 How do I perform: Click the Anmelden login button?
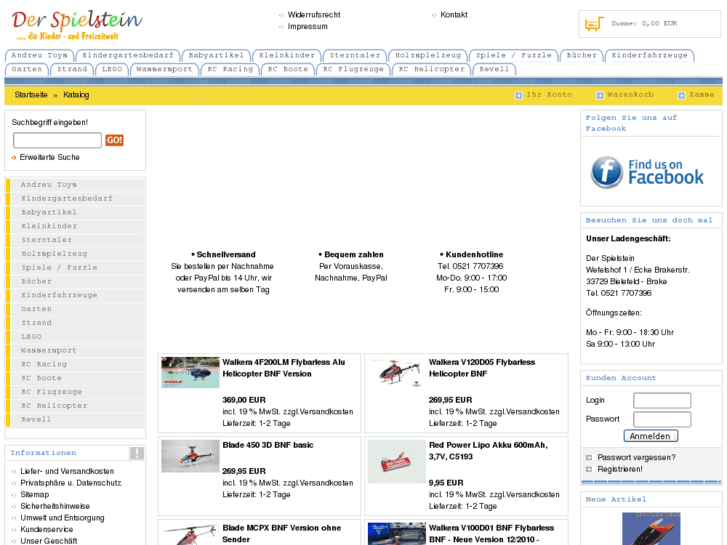click(650, 436)
